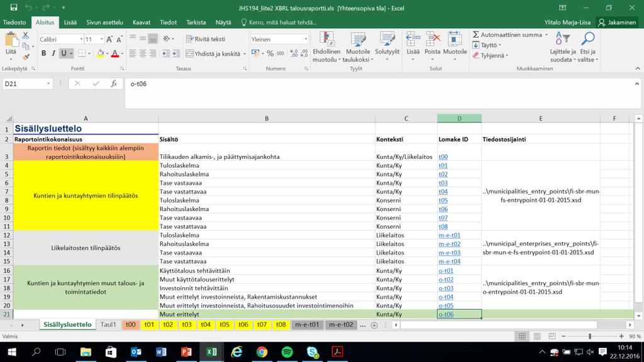Open Word from the taskbar
The height and width of the screenshot is (362, 644).
(x=161, y=352)
